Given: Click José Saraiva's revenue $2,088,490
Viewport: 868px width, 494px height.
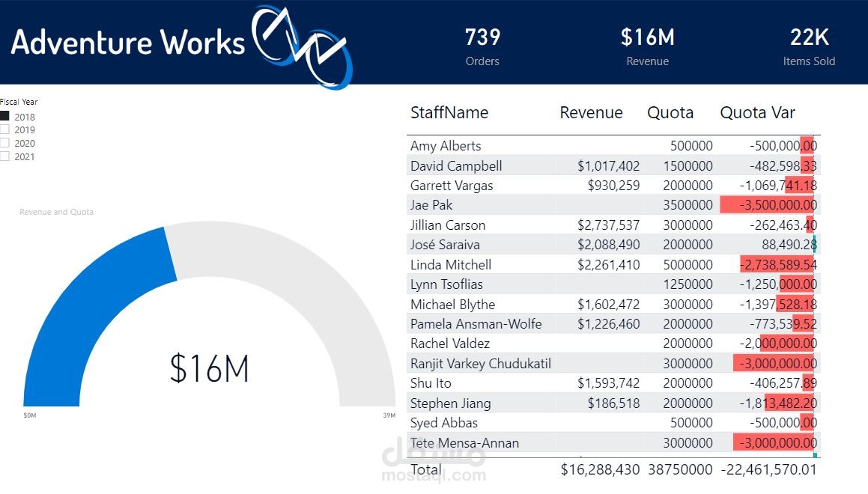Looking at the screenshot, I should 608,245.
